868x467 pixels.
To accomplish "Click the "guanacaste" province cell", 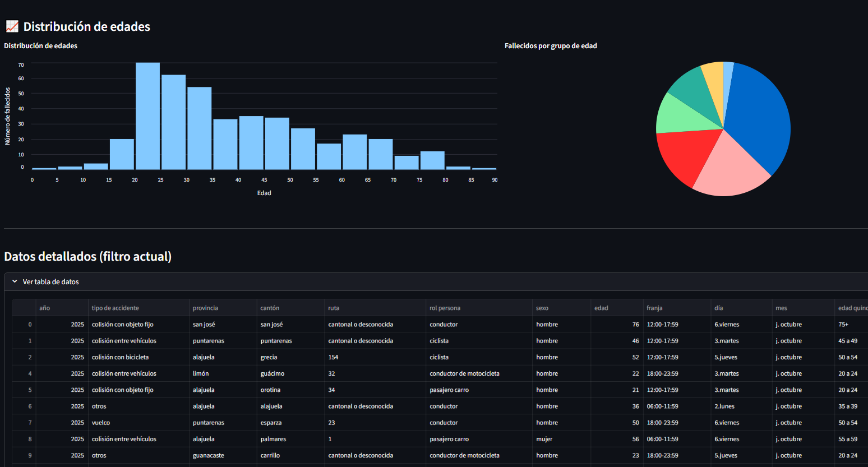I will 208,455.
